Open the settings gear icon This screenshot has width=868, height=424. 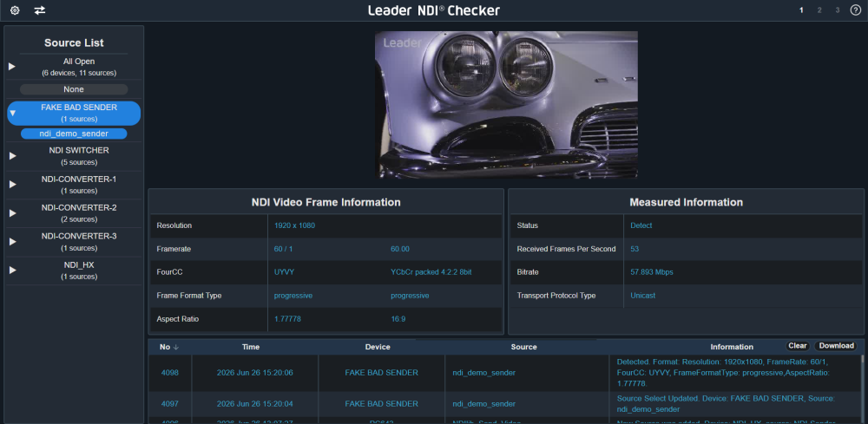[15, 10]
